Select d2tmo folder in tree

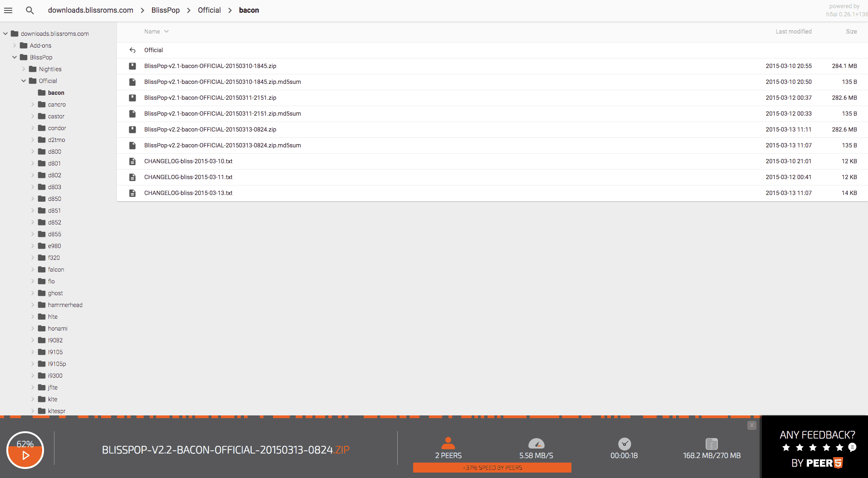57,140
